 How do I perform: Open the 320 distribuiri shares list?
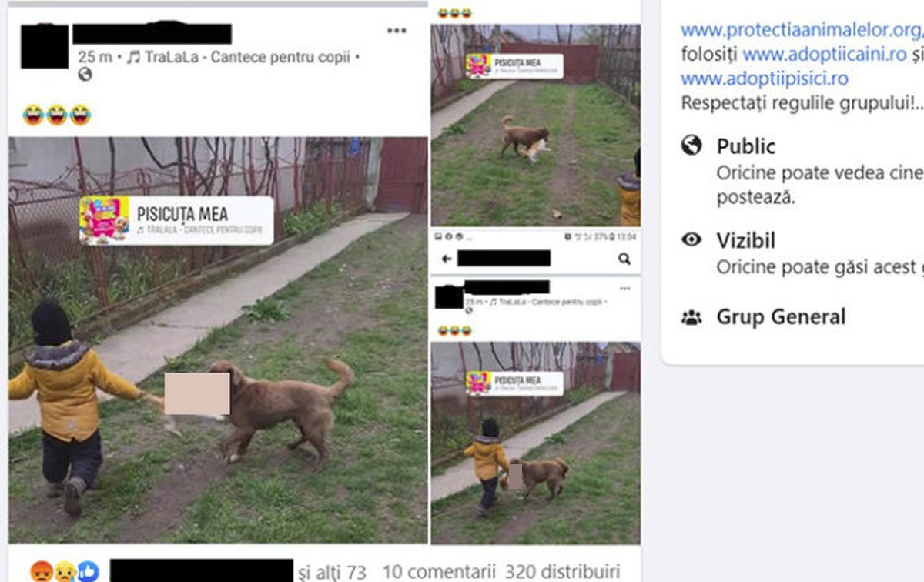[x=562, y=572]
